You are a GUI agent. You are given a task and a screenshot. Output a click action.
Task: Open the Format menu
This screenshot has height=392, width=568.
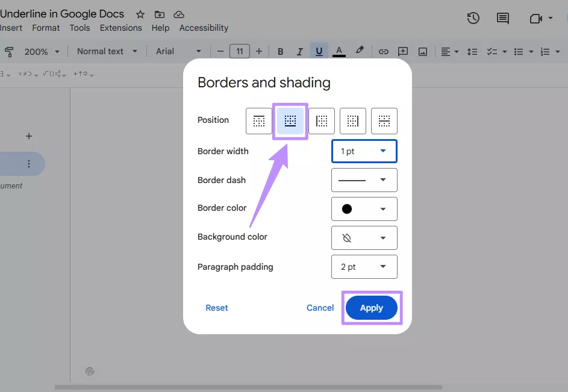tap(46, 28)
